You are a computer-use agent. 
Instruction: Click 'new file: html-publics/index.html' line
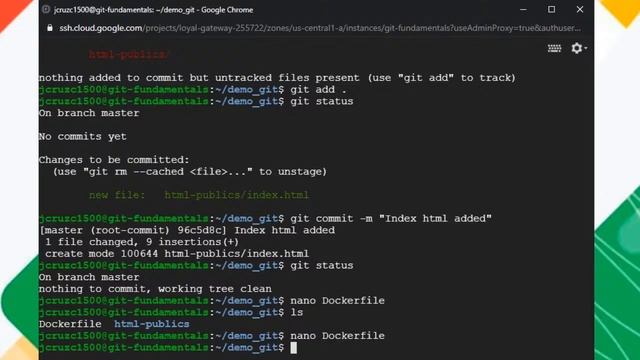pos(199,195)
